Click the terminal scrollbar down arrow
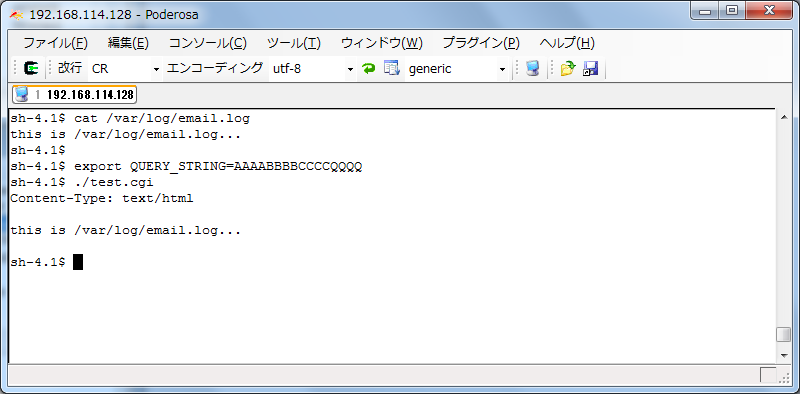 (784, 355)
